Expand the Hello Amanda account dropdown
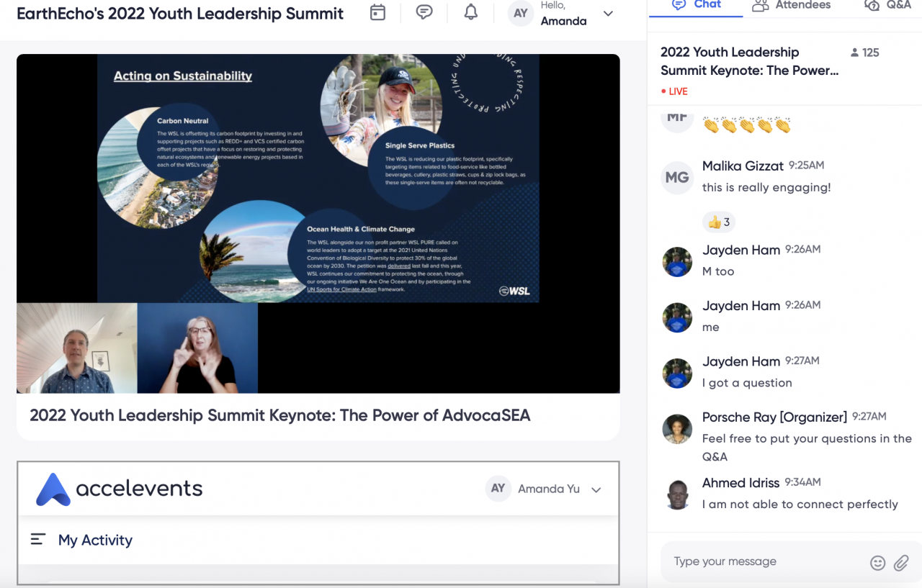 (608, 14)
